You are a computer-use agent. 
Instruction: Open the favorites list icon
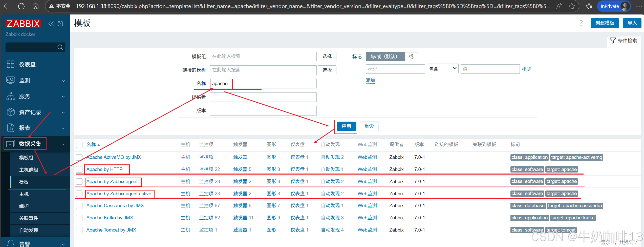pos(589,6)
